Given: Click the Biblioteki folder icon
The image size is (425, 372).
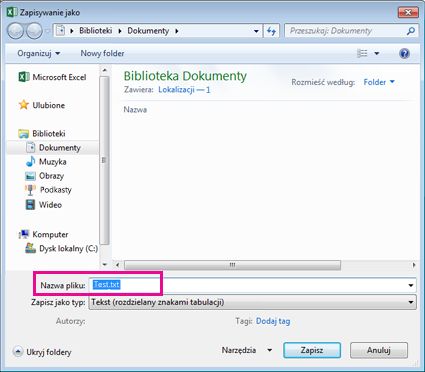Looking at the screenshot, I should pyautogui.click(x=24, y=134).
